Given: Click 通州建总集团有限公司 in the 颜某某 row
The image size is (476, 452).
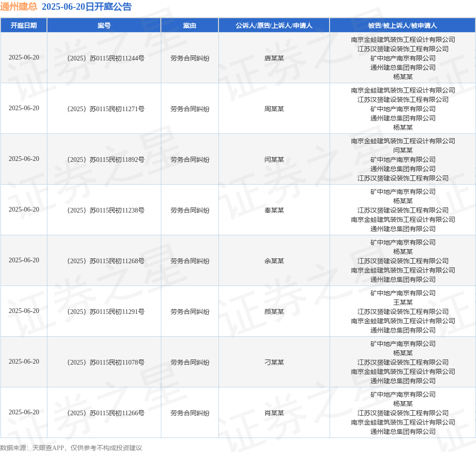Looking at the screenshot, I should [403, 331].
